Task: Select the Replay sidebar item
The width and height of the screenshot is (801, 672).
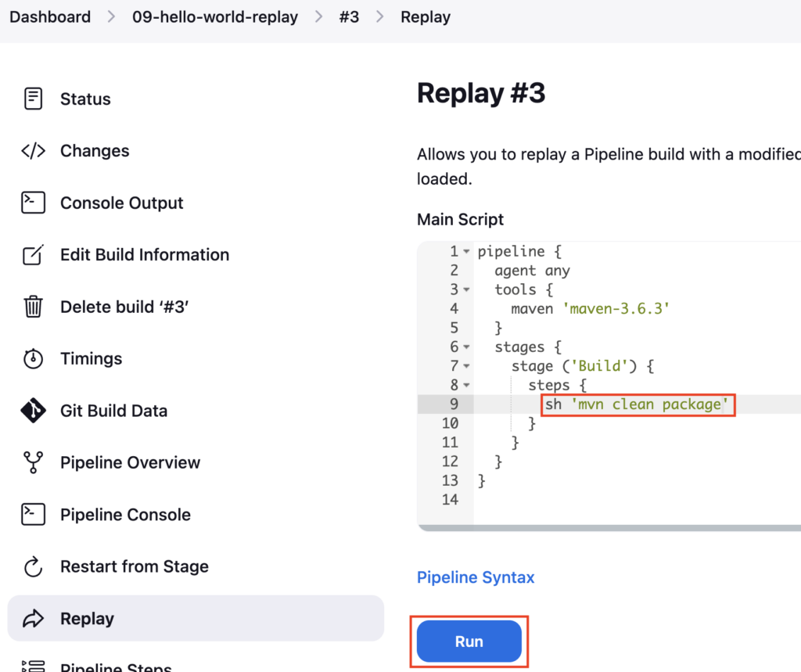Action: pos(196,618)
